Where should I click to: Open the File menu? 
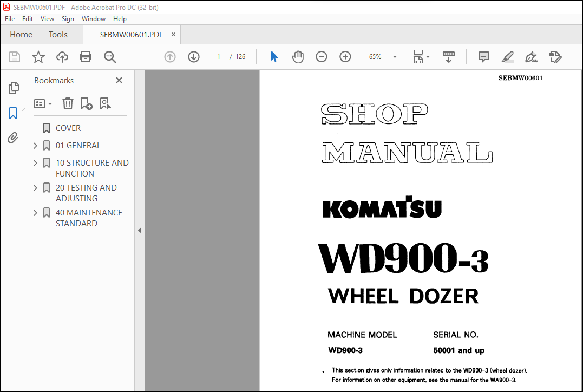10,19
